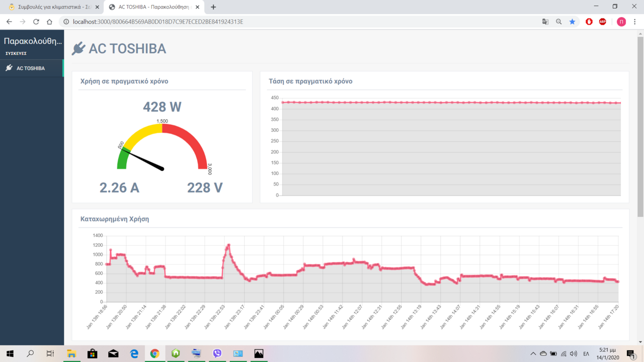Click the Χρήση σε πραγματικό χρόνο card title

(x=124, y=81)
